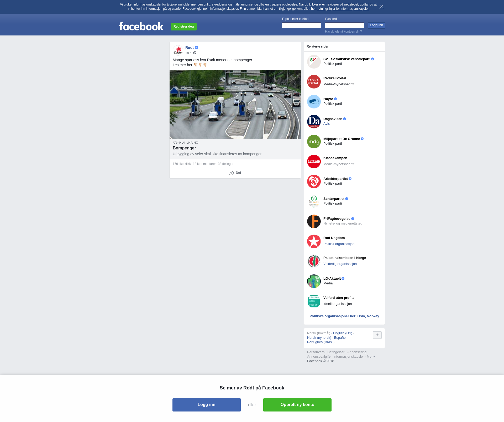This screenshot has height=422, width=504.
Task: Open Informasjonskapsler footer link
Action: (348, 357)
